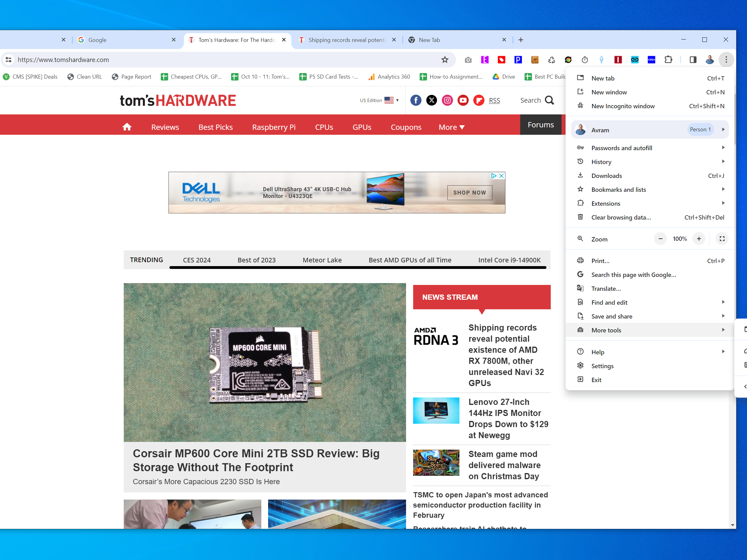This screenshot has height=560, width=747.
Task: Click the AdChoices triangle icon
Action: coord(494,175)
